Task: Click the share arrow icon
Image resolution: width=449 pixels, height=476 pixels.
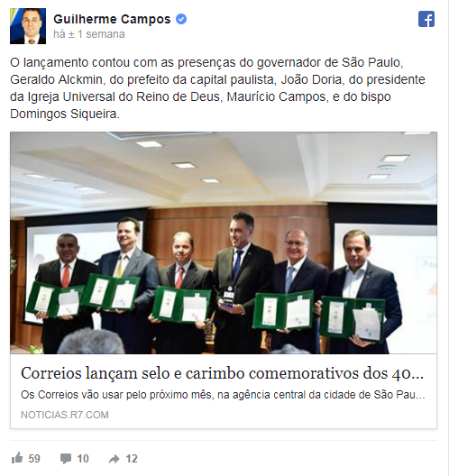Action: click(x=115, y=459)
